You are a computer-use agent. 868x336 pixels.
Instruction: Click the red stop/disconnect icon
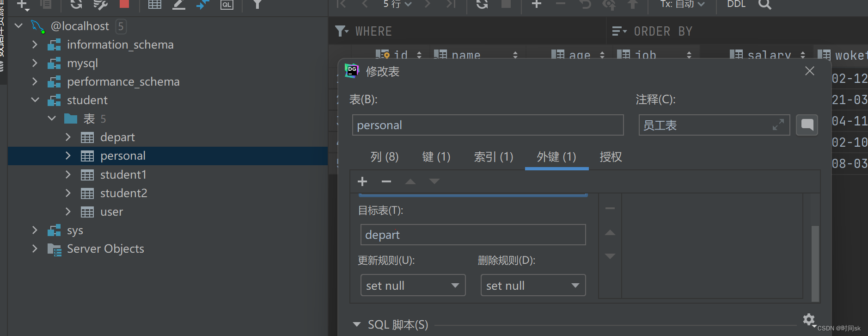[124, 4]
